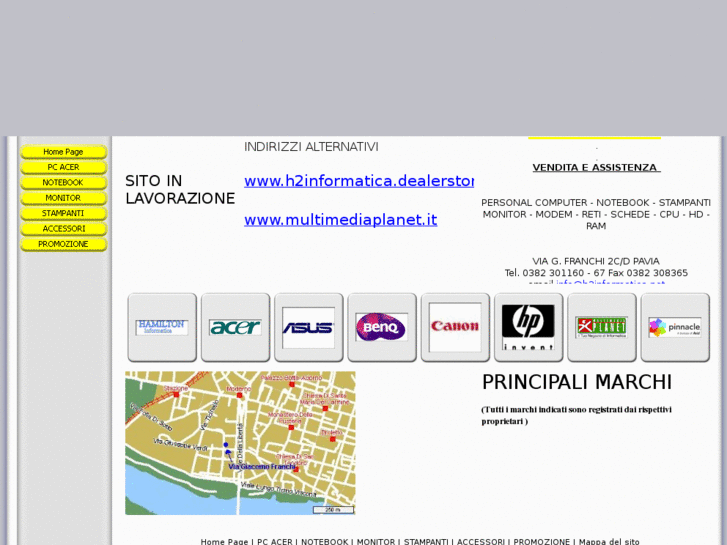Click the INDIRIZZI ALTERNATIVI heading
Viewport: 727px width, 545px height.
[311, 147]
